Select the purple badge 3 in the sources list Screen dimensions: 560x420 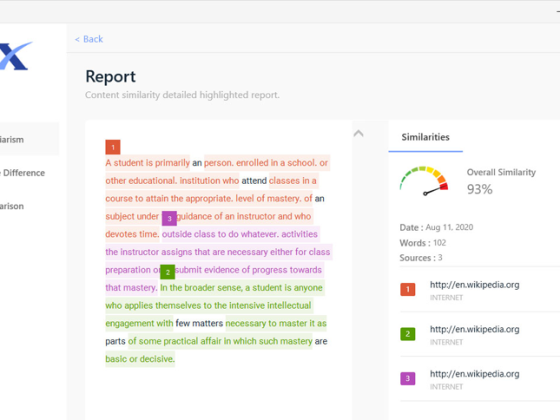pyautogui.click(x=408, y=379)
